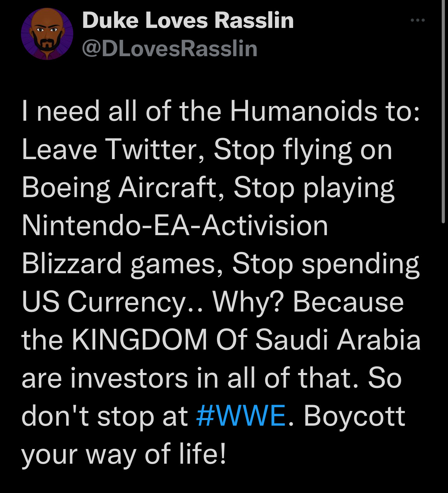This screenshot has width=448, height=493.
Task: Click the Duke Loves Rasslin display name
Action: (x=188, y=20)
